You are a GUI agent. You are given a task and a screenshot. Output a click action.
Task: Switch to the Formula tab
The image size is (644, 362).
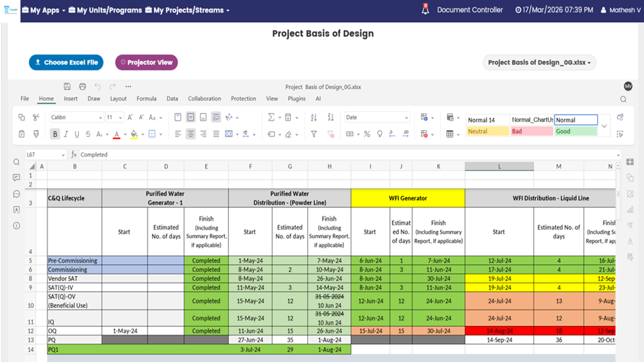(147, 99)
